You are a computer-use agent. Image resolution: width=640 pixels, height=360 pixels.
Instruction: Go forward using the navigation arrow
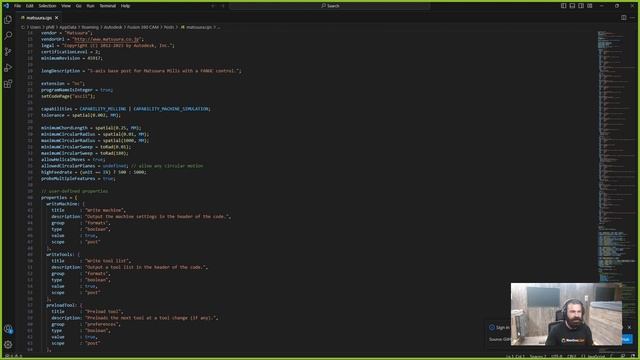[x=223, y=6]
